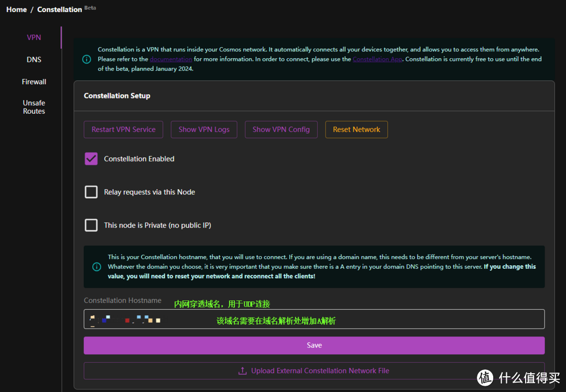Focus the Constellation Hostname input field
Image resolution: width=566 pixels, height=392 pixels.
pyautogui.click(x=314, y=319)
